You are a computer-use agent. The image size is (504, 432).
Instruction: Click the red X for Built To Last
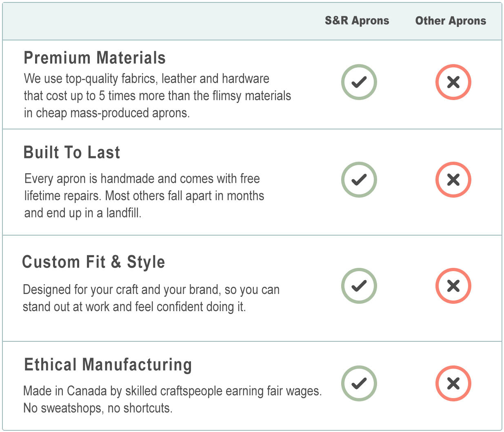[x=453, y=180]
